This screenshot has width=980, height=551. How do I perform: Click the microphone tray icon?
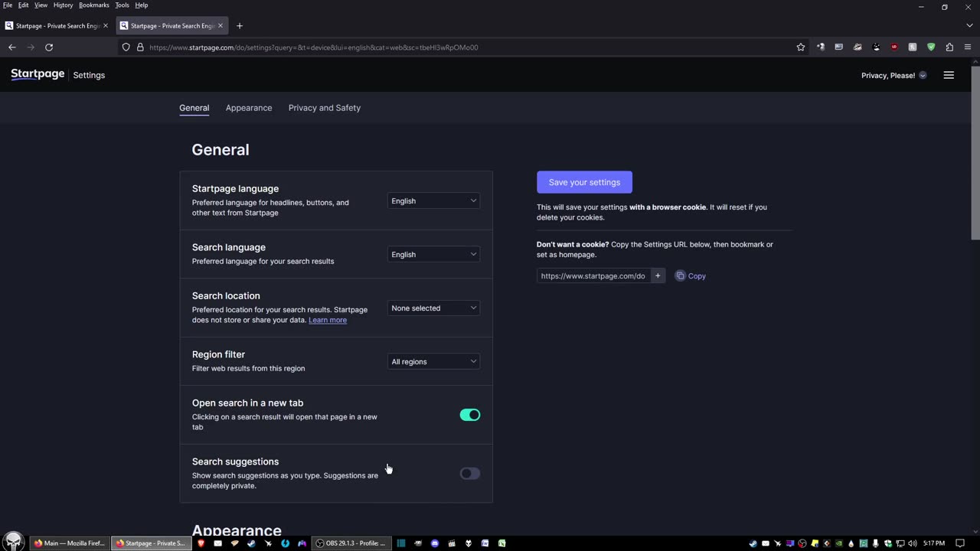(876, 543)
